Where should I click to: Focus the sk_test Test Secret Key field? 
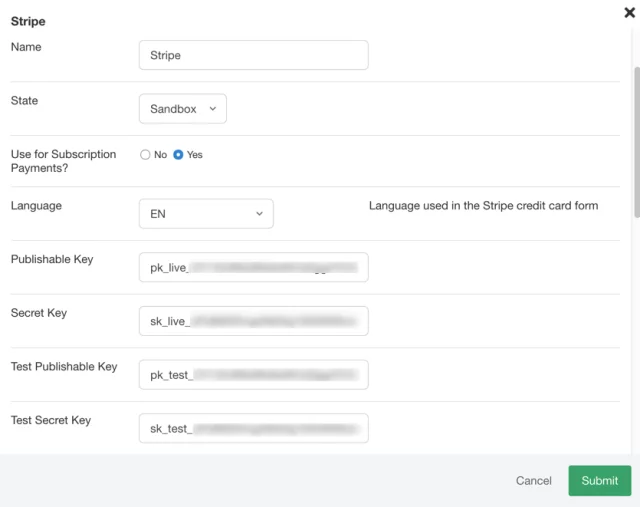[x=253, y=428]
